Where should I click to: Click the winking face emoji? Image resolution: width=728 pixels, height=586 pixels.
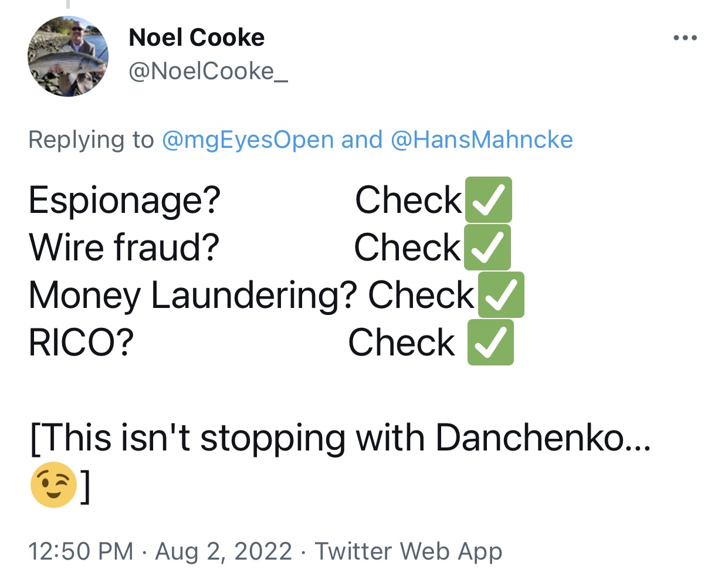pyautogui.click(x=53, y=485)
